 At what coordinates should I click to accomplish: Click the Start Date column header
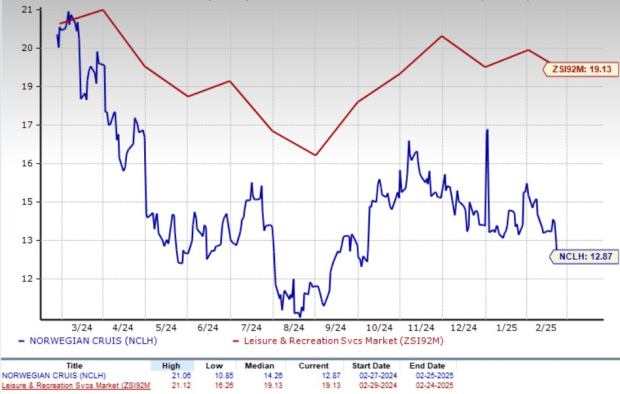click(x=371, y=366)
